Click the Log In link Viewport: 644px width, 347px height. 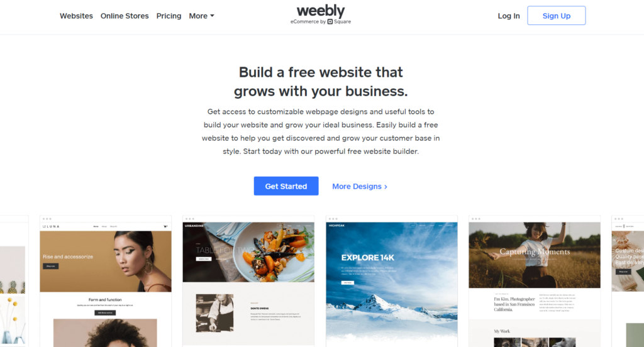[x=508, y=16]
